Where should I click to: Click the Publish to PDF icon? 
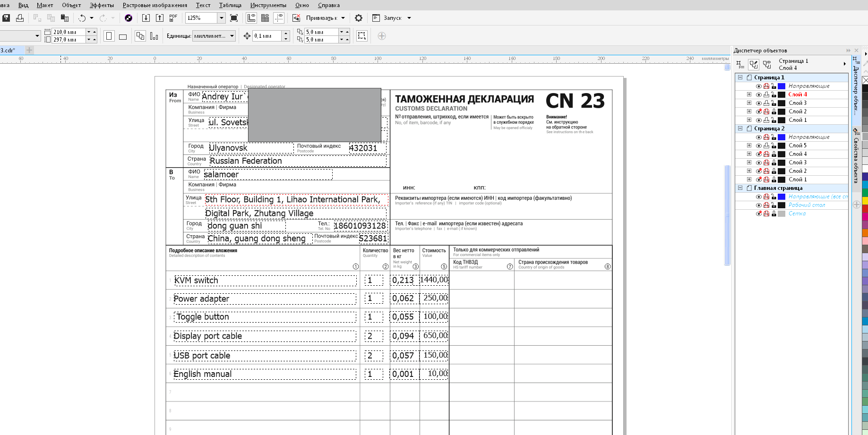(x=173, y=18)
